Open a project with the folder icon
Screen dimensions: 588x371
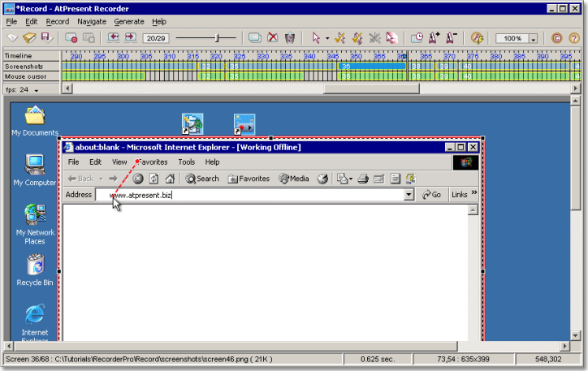point(29,38)
